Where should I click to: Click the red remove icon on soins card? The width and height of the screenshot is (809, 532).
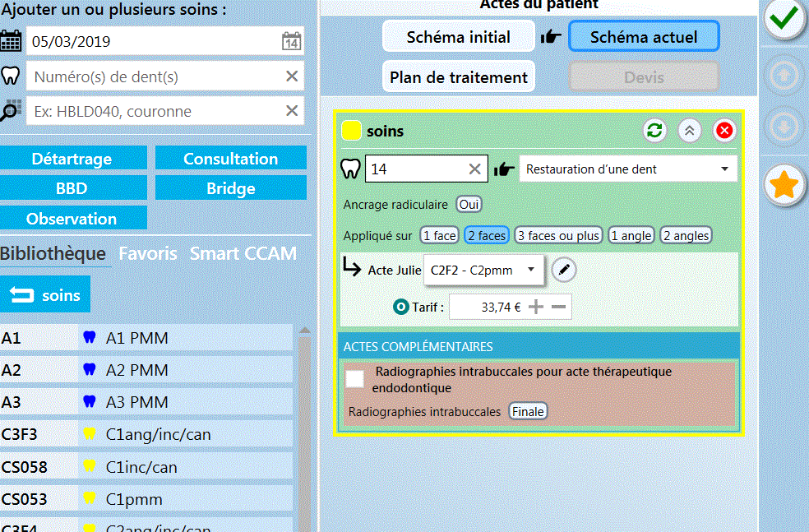point(724,131)
